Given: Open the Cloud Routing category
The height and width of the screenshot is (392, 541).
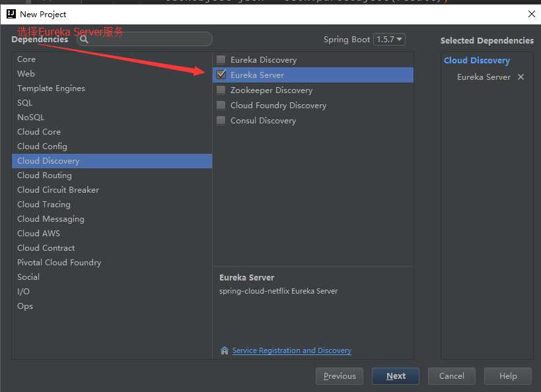Looking at the screenshot, I should (112, 176).
